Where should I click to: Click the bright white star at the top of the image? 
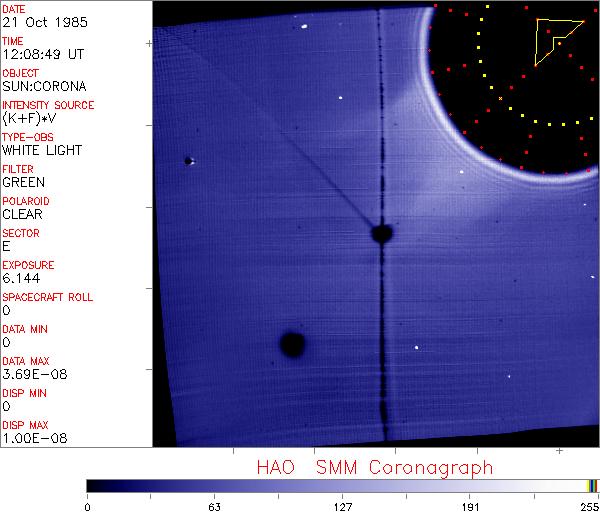(x=302, y=28)
